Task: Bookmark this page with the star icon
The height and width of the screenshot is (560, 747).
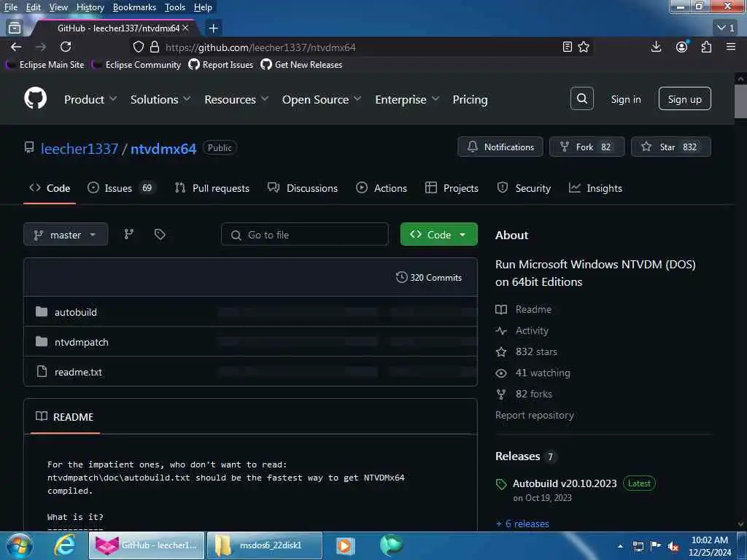Action: (584, 47)
